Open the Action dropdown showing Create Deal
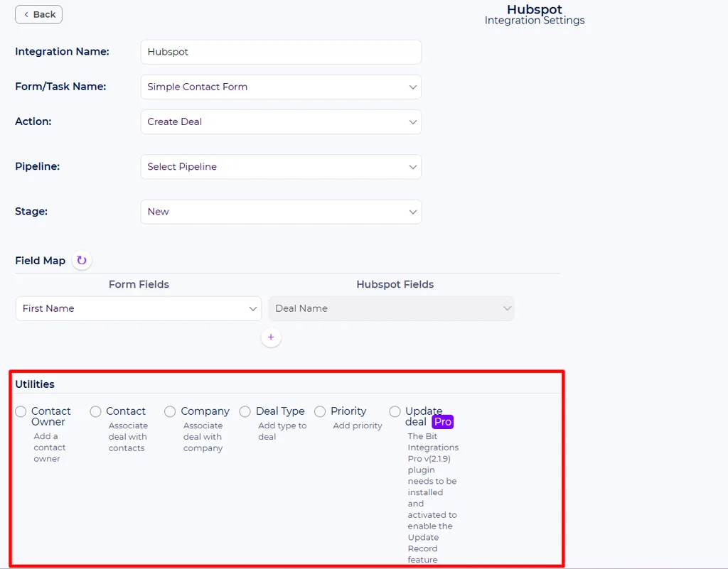 pyautogui.click(x=281, y=122)
